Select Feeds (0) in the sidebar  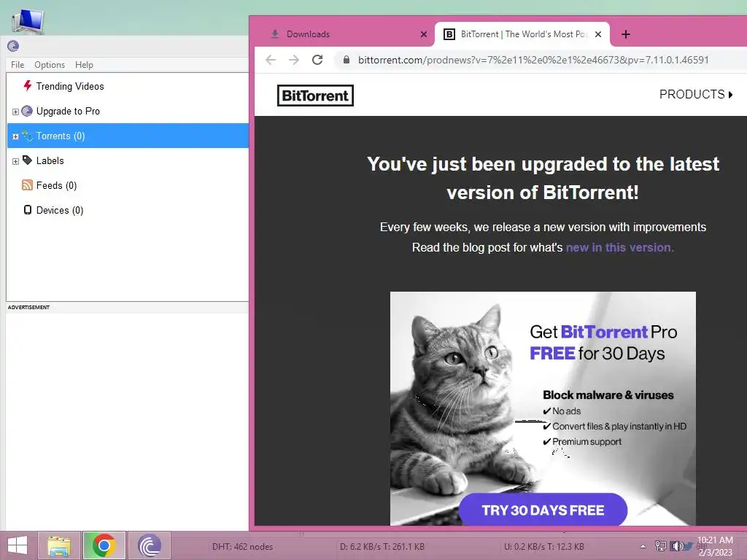click(x=56, y=185)
